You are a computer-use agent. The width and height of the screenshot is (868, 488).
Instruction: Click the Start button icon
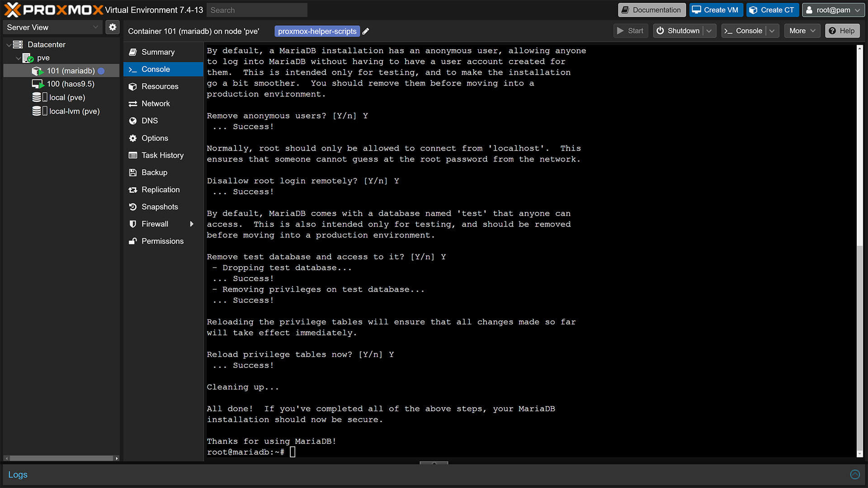click(620, 31)
